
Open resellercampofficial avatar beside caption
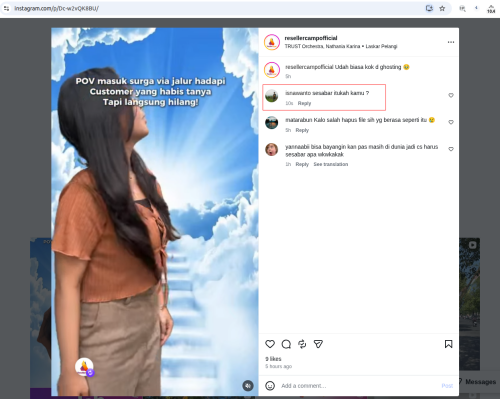click(x=272, y=70)
